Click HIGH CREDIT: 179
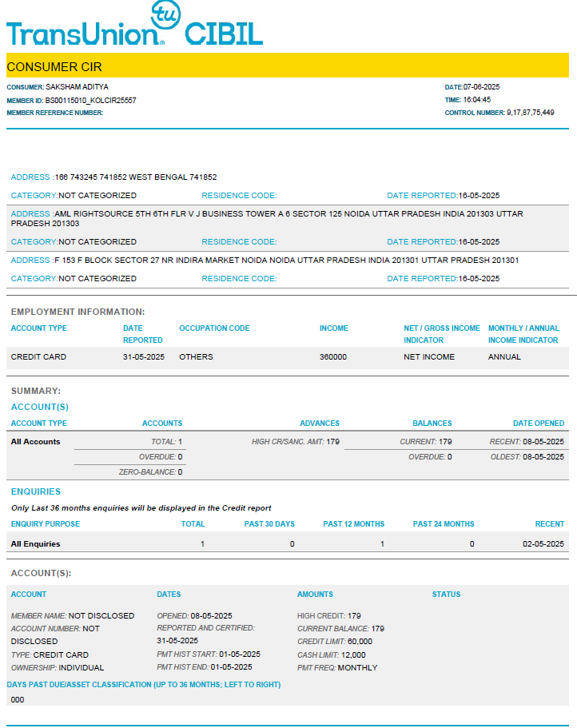Screen dimensions: 577x728 (329, 615)
